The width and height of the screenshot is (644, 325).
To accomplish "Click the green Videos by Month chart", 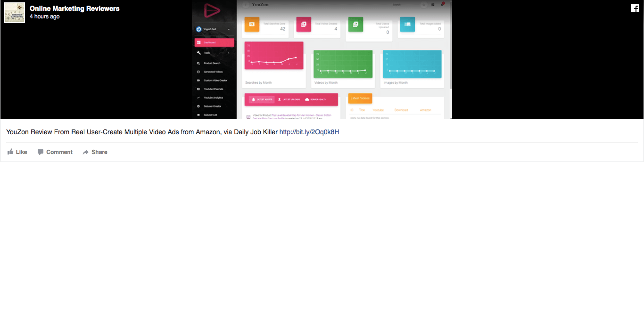I will pyautogui.click(x=343, y=64).
